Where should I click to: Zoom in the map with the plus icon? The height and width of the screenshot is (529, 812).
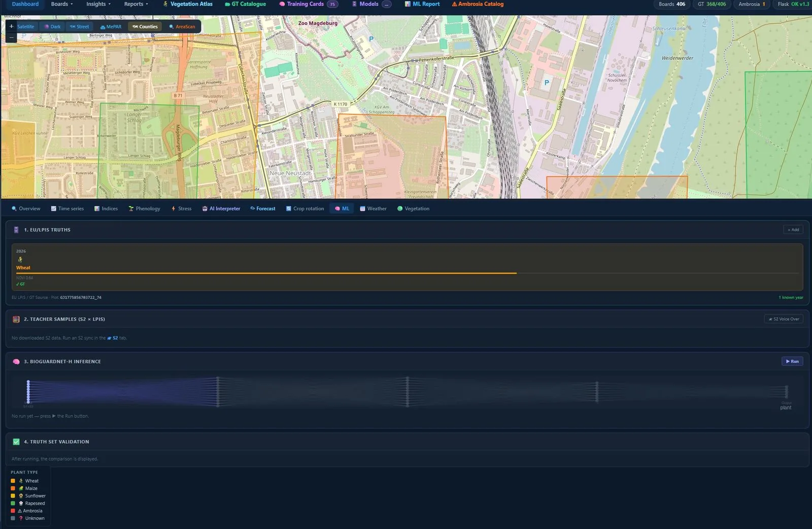point(11,26)
